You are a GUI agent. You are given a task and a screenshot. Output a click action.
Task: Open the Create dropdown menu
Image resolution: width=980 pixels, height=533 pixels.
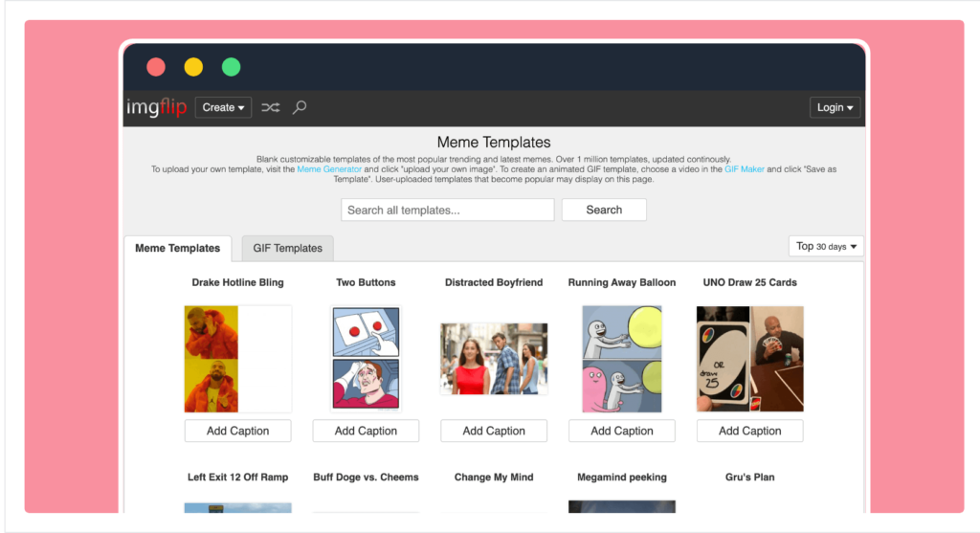pos(223,107)
